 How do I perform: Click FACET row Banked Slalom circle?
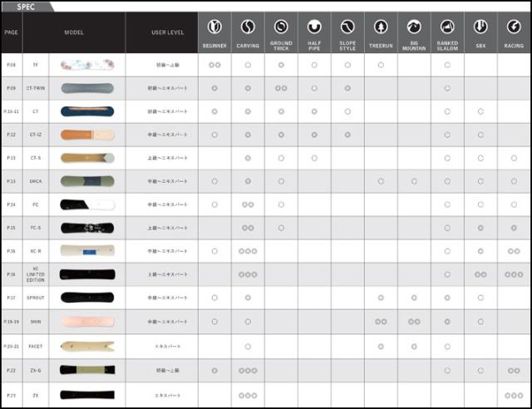point(447,347)
